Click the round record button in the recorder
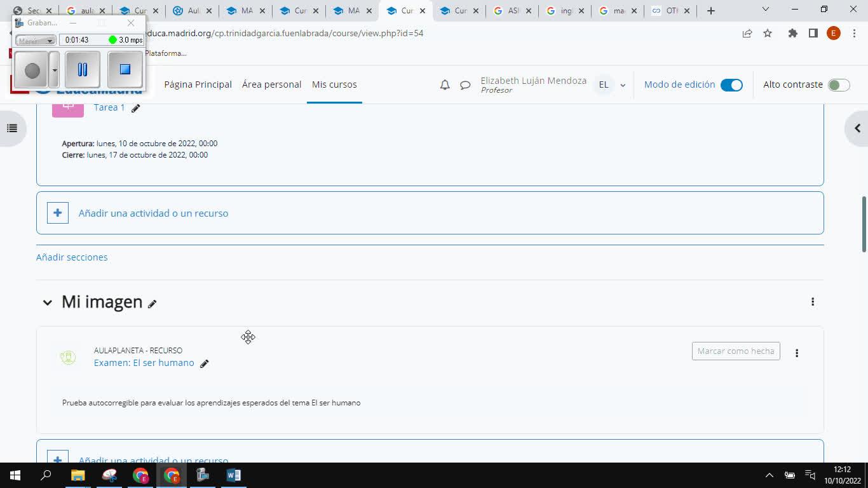The height and width of the screenshot is (488, 868). tap(32, 71)
